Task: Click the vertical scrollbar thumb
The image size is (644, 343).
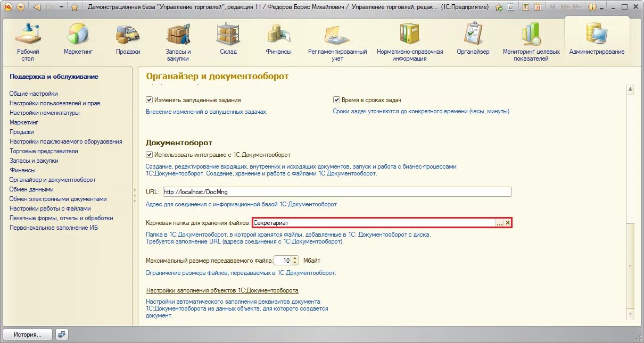Action: [631, 265]
